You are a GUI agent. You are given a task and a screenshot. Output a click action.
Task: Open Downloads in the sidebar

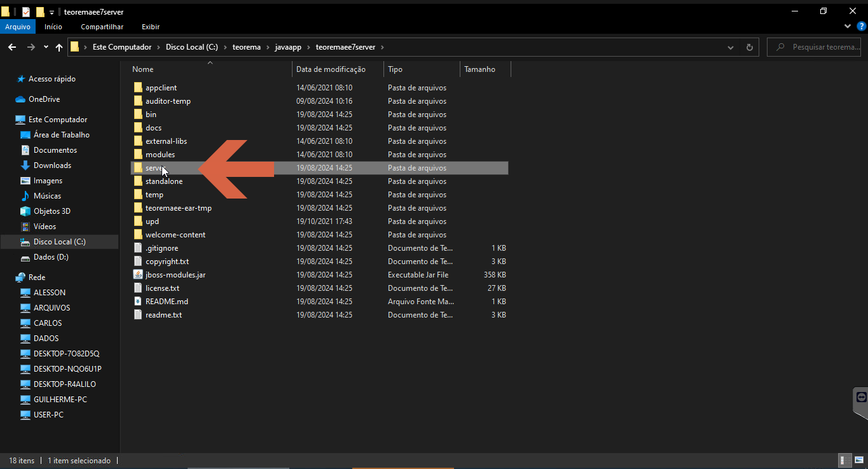pyautogui.click(x=52, y=165)
